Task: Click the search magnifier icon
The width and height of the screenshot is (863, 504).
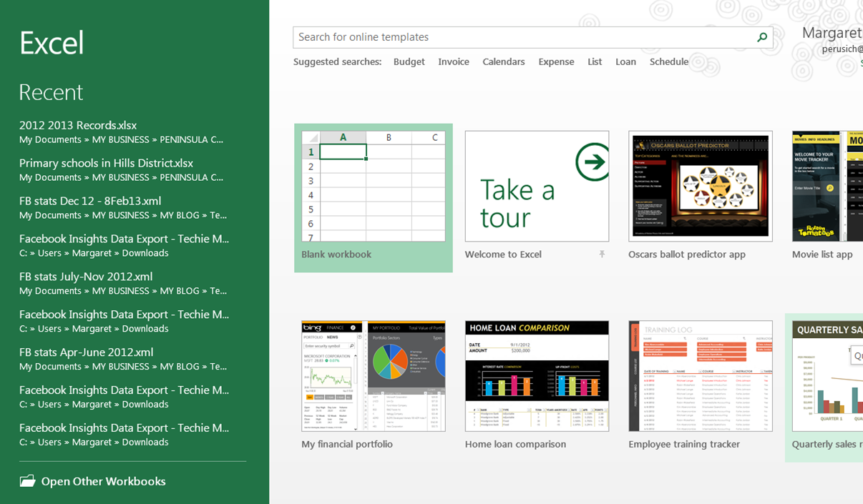Action: 762,37
